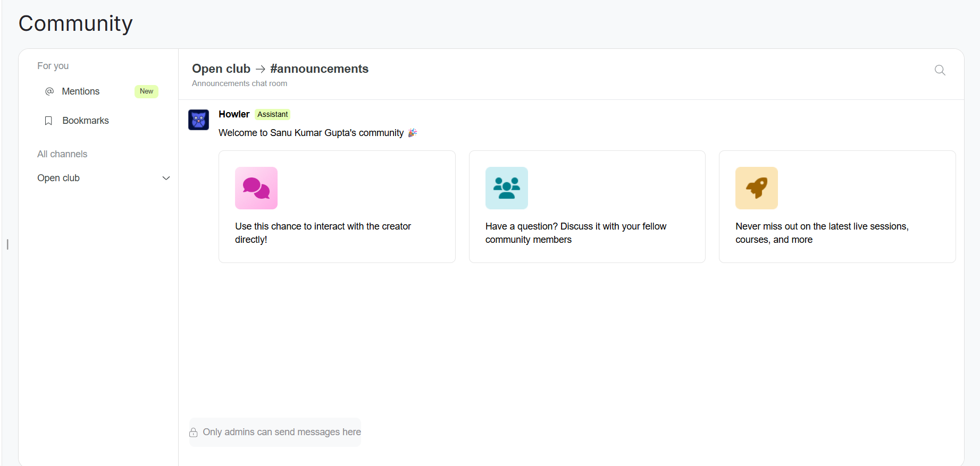The image size is (980, 466).
Task: Select Open club channel group
Action: pos(58,178)
